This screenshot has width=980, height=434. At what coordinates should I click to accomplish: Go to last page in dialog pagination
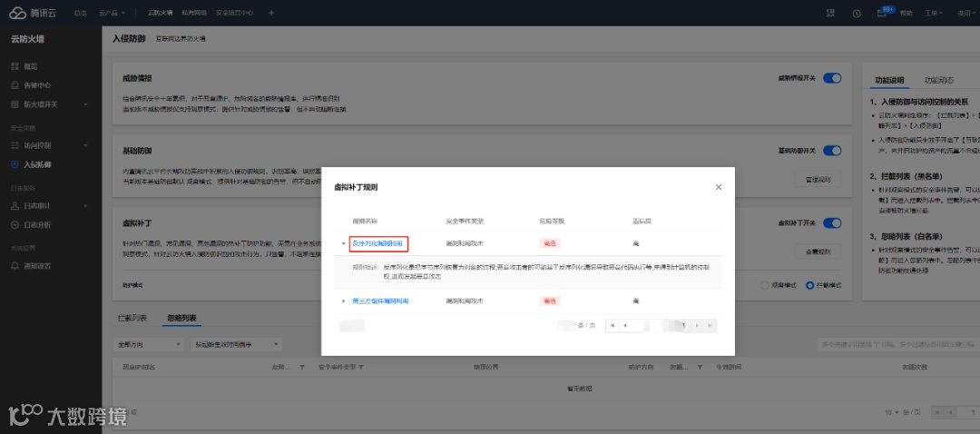coord(710,326)
